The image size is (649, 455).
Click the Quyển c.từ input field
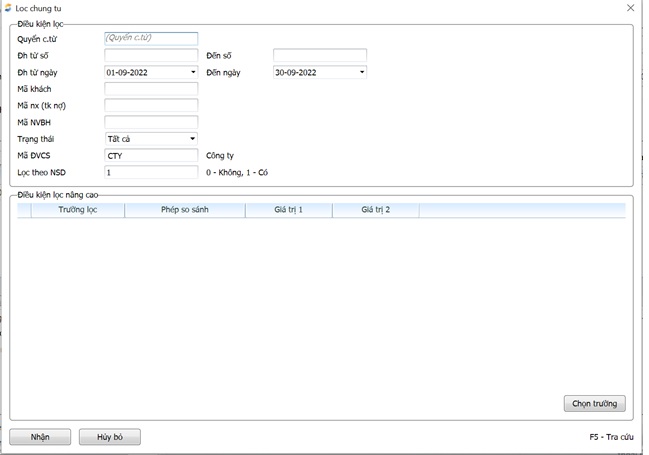151,39
